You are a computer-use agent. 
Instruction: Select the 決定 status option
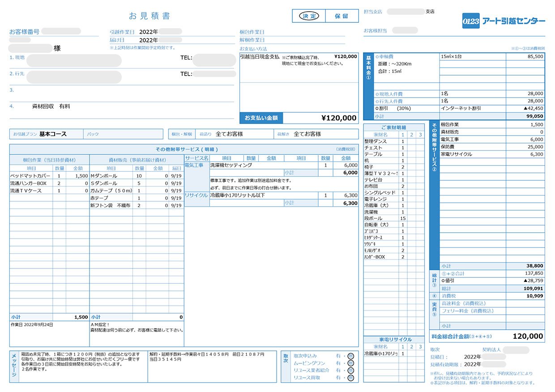[x=309, y=16]
